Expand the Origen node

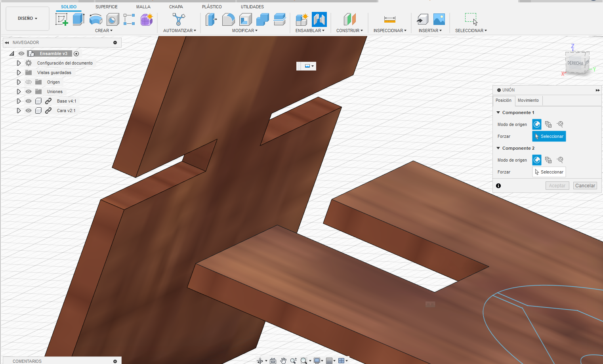(19, 82)
